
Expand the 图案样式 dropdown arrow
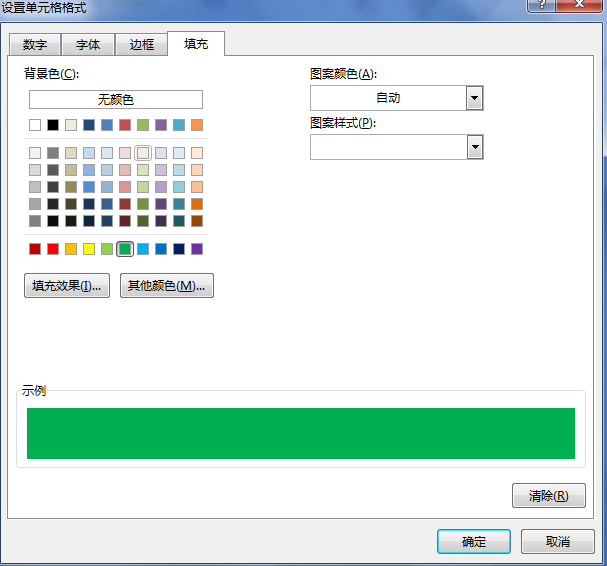click(x=475, y=147)
